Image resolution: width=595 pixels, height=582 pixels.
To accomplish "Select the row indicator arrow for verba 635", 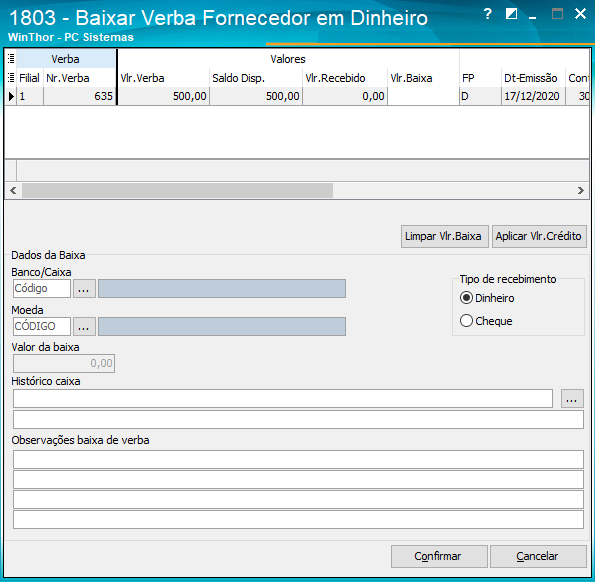I will tap(11, 96).
